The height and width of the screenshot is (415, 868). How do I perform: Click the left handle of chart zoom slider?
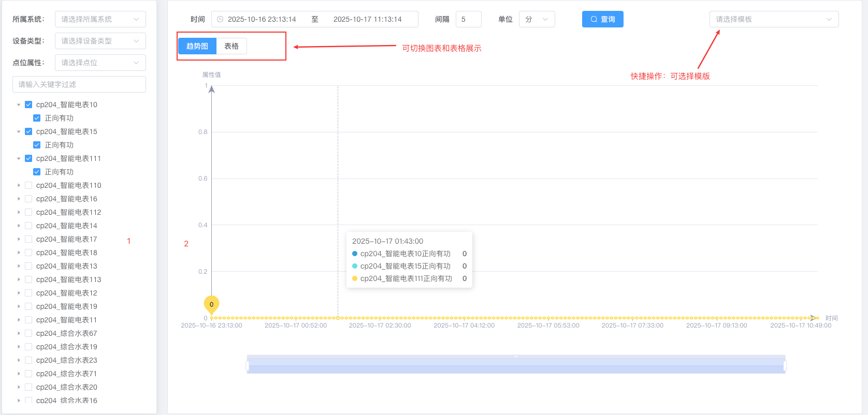tap(247, 366)
